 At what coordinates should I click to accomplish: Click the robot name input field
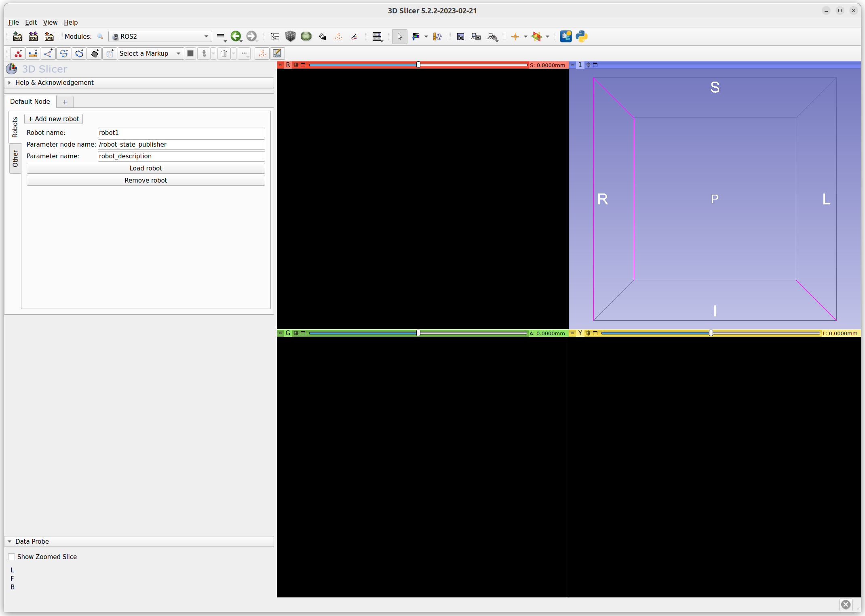point(180,132)
